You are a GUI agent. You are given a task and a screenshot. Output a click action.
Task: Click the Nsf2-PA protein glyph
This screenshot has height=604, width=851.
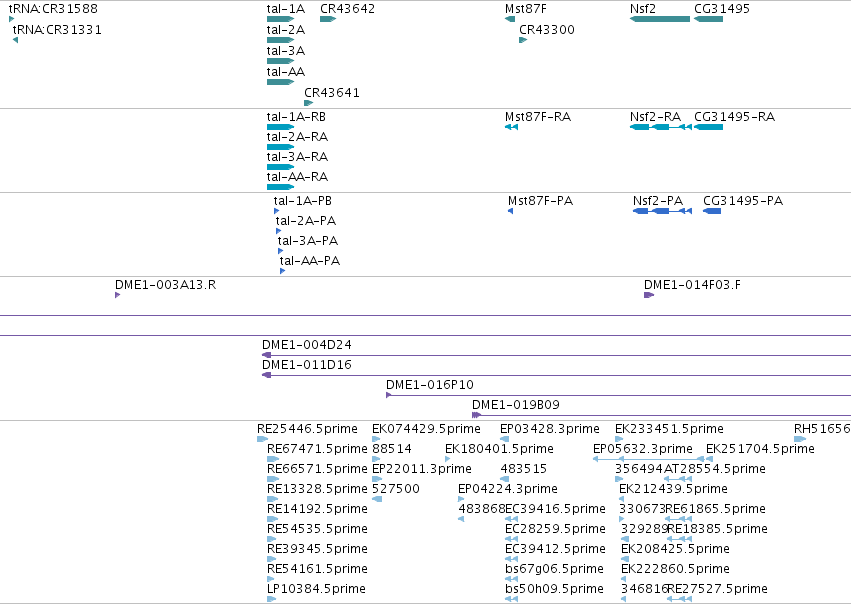tap(662, 211)
